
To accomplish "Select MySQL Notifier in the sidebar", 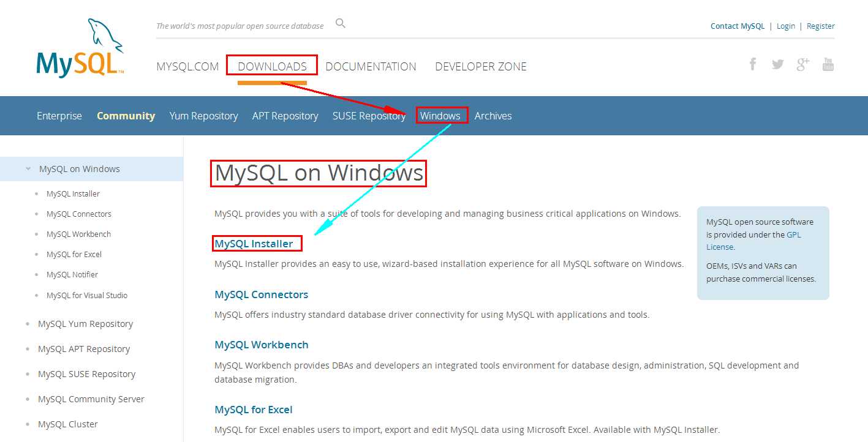I will pos(72,275).
